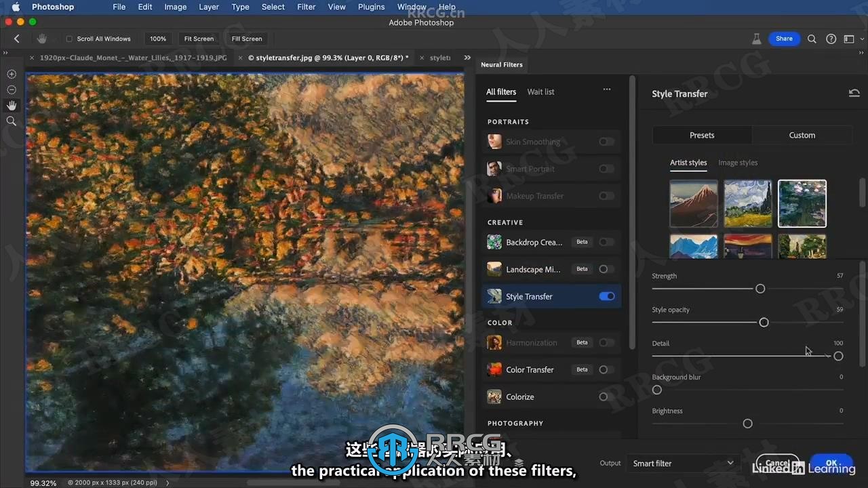
Task: Switch to Wait list tab
Action: click(540, 91)
